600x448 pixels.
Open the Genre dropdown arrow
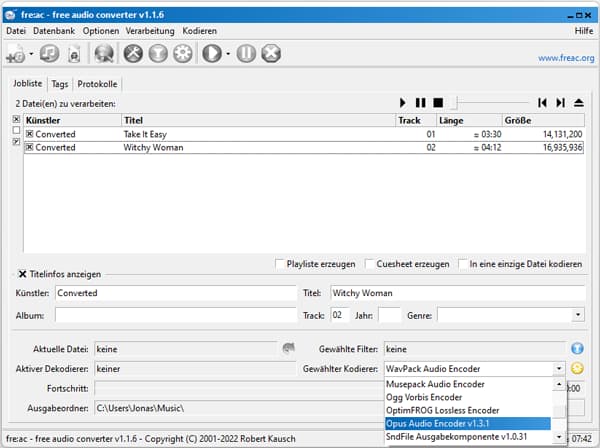point(578,315)
